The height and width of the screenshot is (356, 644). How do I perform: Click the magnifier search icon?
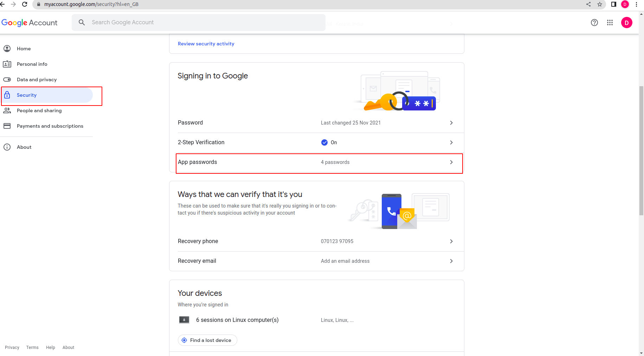(x=82, y=23)
